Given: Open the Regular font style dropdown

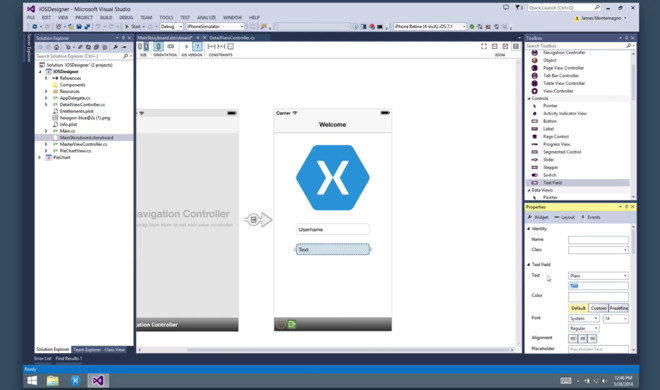Looking at the screenshot, I should tap(583, 328).
